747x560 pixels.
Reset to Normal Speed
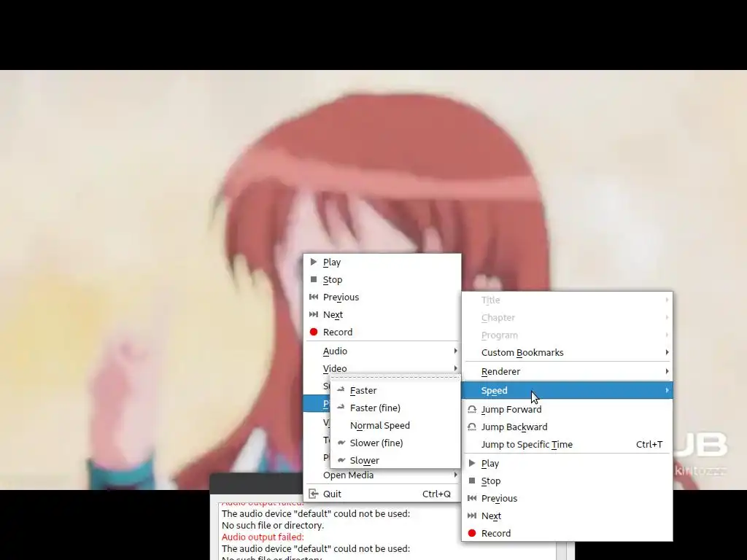click(395, 426)
